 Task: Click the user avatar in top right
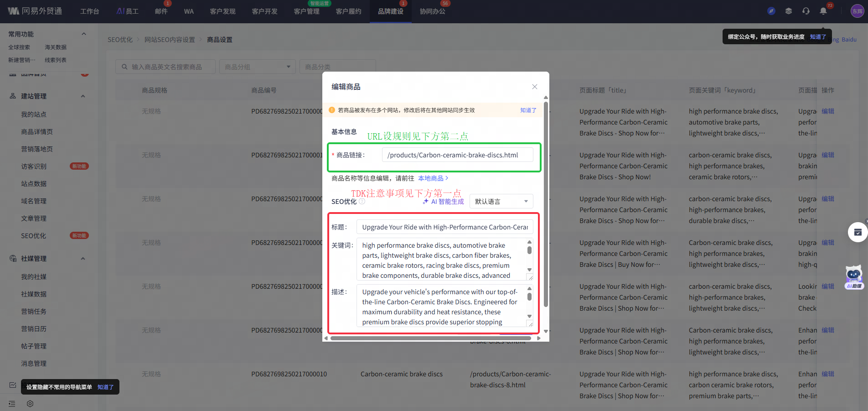(x=857, y=11)
